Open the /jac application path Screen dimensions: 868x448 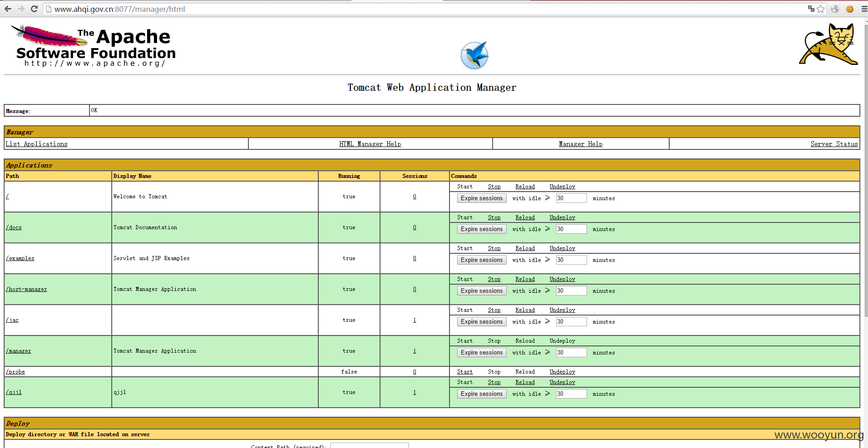point(12,320)
